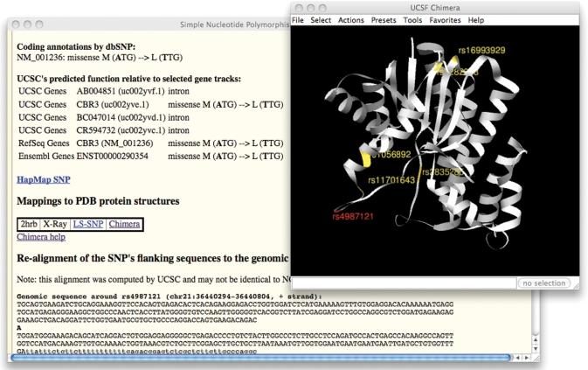588x370 pixels.
Task: Open the Help menu in Chimera
Action: 476,19
